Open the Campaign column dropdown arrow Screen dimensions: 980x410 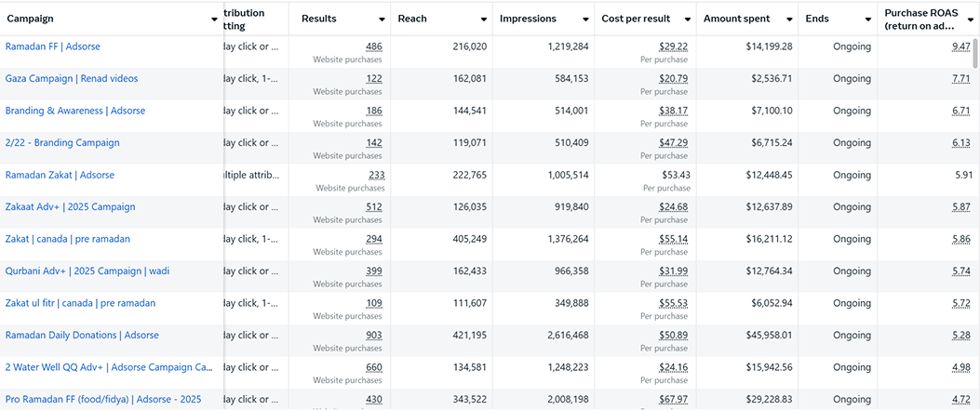coord(214,20)
